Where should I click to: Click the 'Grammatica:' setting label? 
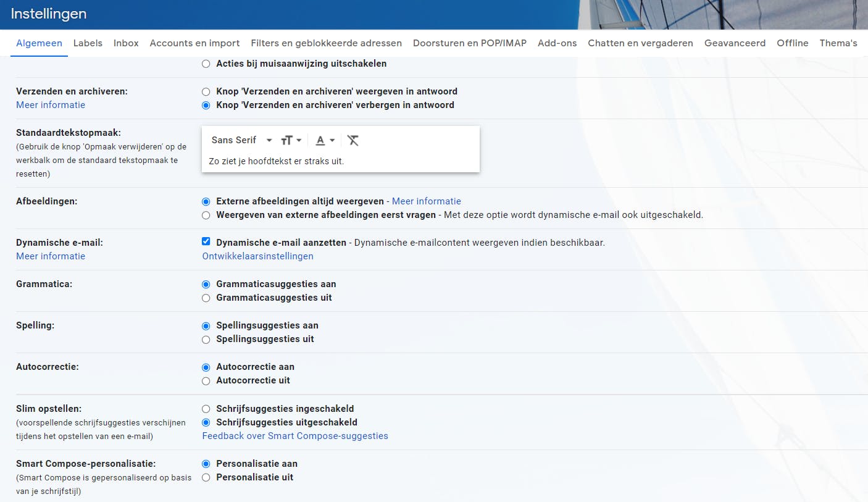click(x=44, y=284)
